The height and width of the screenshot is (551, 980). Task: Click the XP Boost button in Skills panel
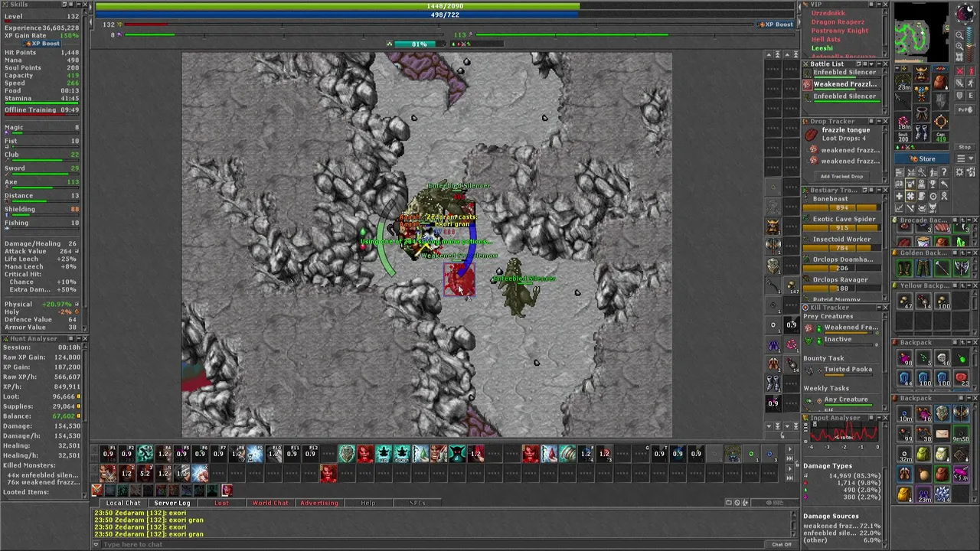point(43,44)
